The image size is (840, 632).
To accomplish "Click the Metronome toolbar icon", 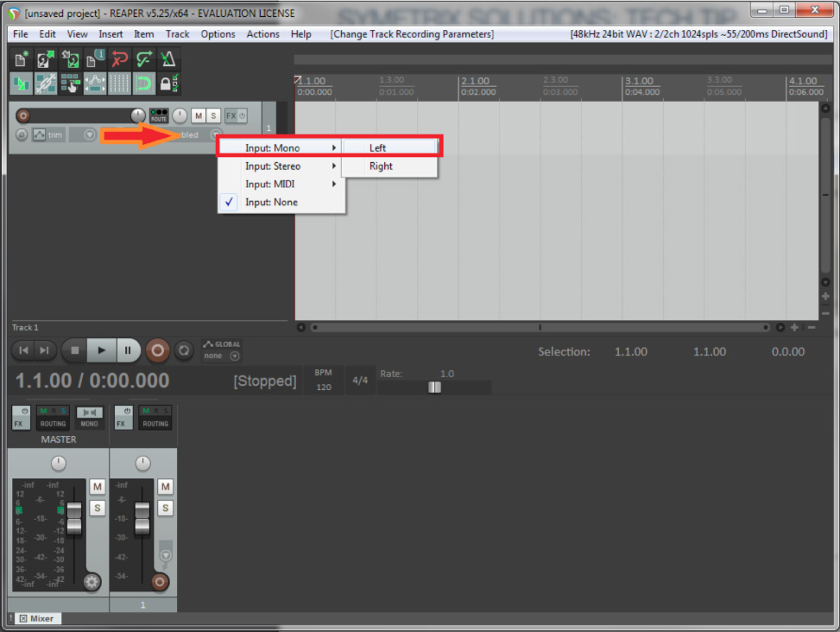I will [x=168, y=59].
